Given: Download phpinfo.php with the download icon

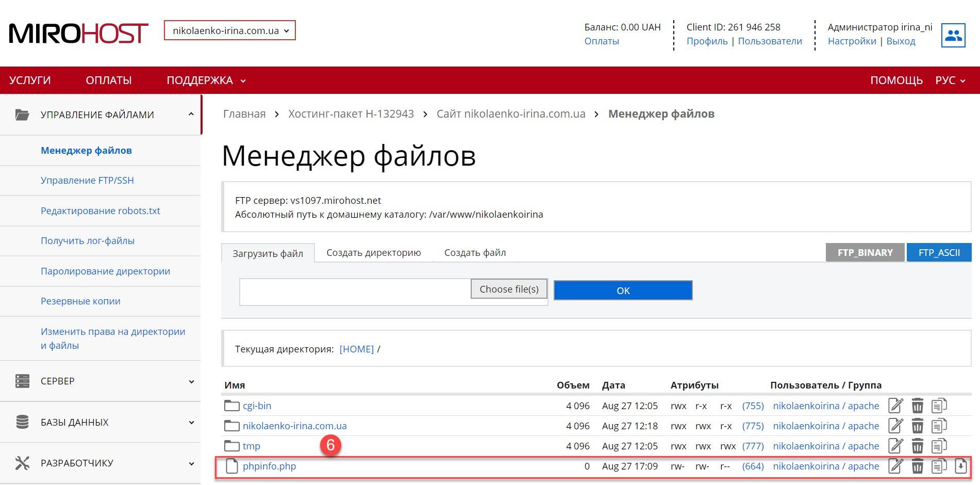Looking at the screenshot, I should pos(960,466).
